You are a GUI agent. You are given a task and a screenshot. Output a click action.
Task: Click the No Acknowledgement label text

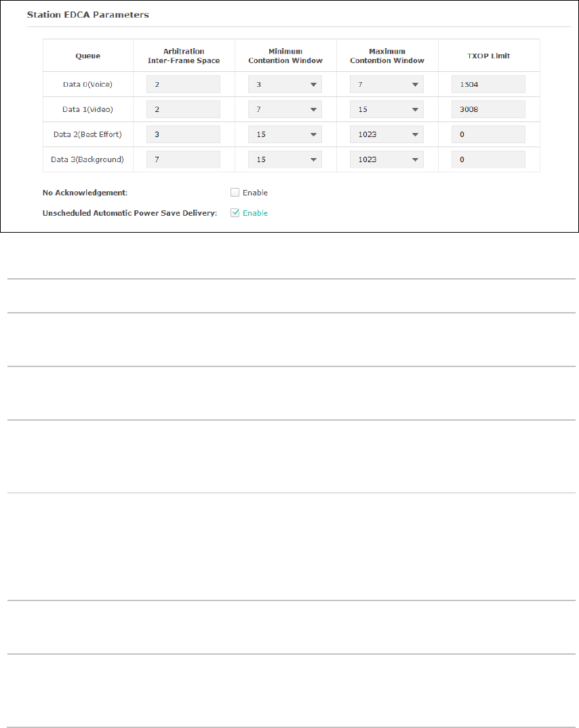(x=85, y=193)
